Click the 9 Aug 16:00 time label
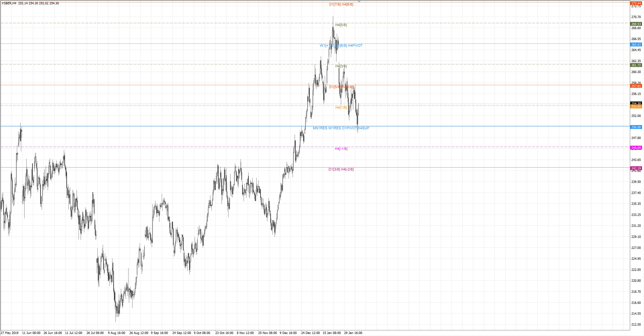The image size is (644, 336). tap(117, 333)
